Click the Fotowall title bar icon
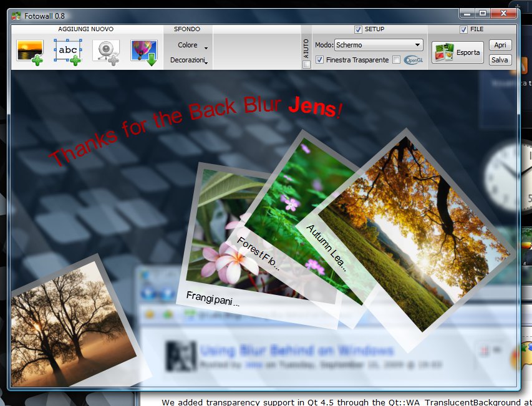Image resolution: width=532 pixels, height=406 pixels. [16, 16]
